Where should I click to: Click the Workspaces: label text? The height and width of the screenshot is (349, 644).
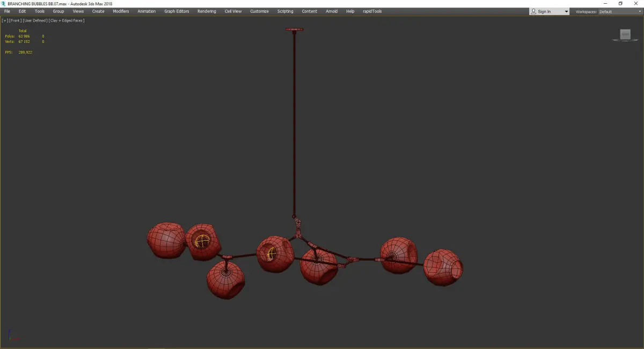(586, 11)
